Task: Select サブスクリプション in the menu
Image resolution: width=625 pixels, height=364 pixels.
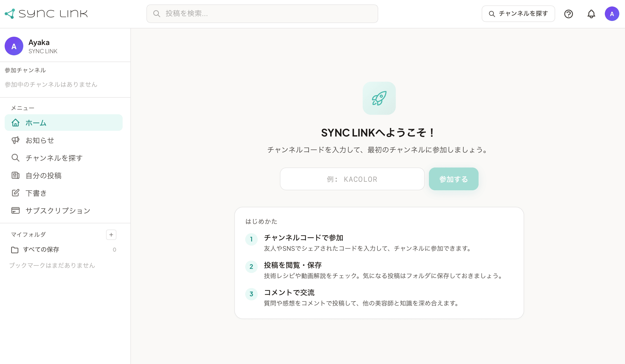Action: click(57, 210)
